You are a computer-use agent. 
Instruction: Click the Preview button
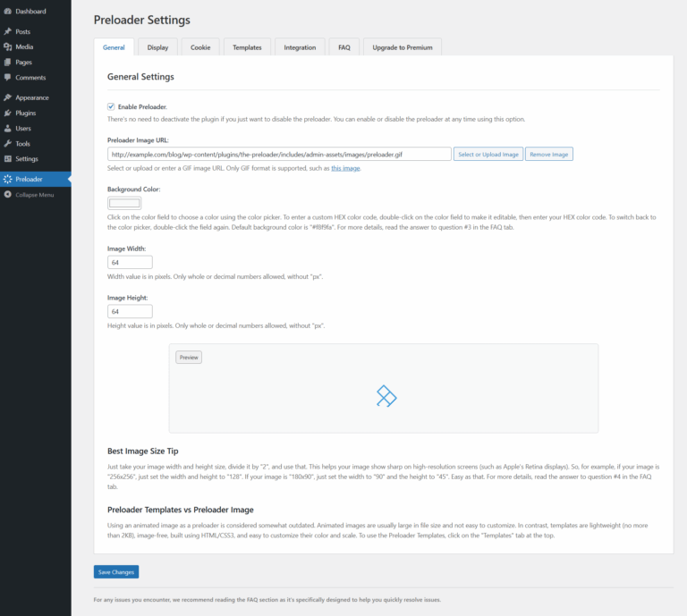click(x=189, y=358)
